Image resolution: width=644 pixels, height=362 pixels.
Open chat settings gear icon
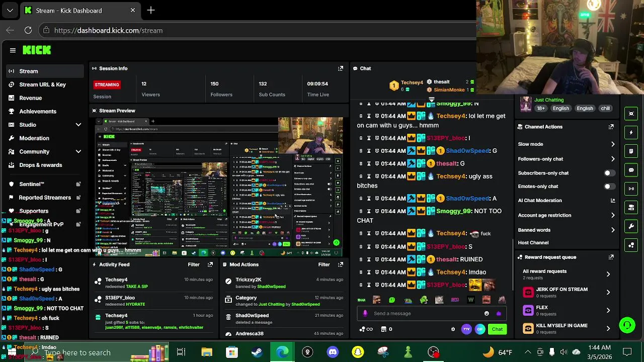tap(453, 329)
